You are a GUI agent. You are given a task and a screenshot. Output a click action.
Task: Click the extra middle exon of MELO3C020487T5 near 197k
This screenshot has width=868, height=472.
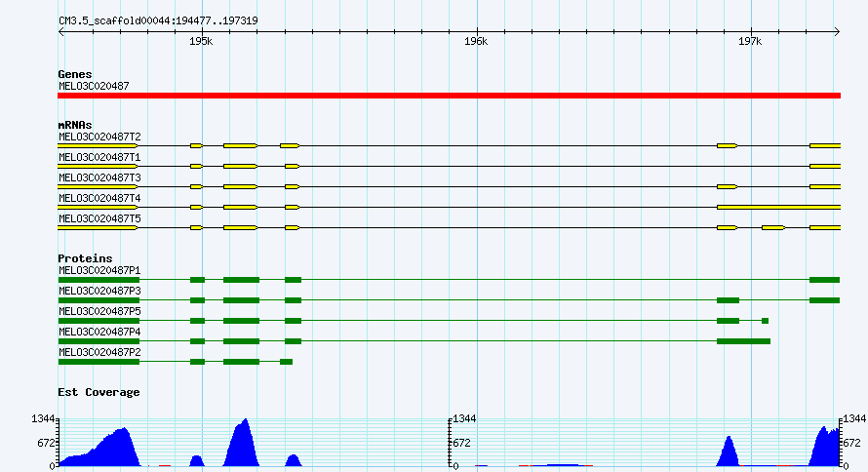[773, 228]
